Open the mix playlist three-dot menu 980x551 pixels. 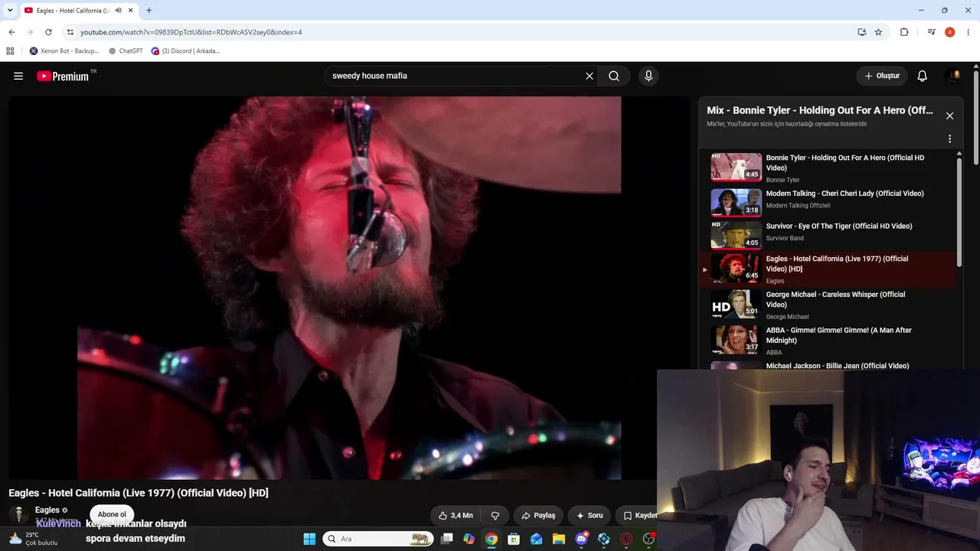[x=949, y=139]
